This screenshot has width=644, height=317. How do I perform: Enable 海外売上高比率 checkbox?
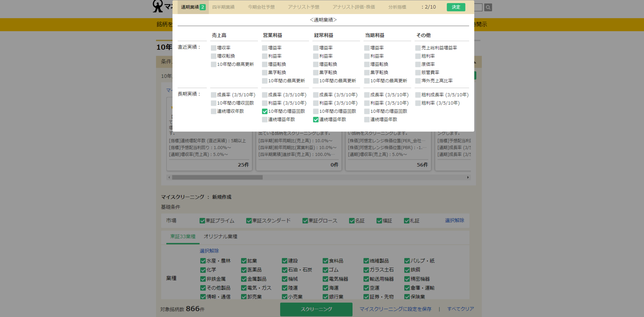pos(418,81)
